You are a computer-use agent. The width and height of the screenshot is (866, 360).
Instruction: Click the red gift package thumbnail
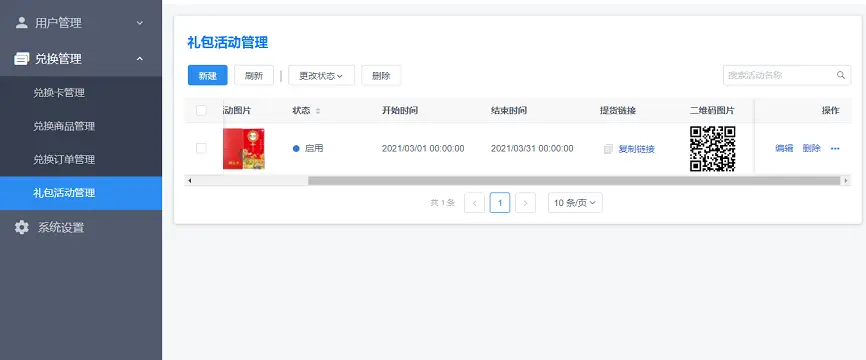coord(244,149)
